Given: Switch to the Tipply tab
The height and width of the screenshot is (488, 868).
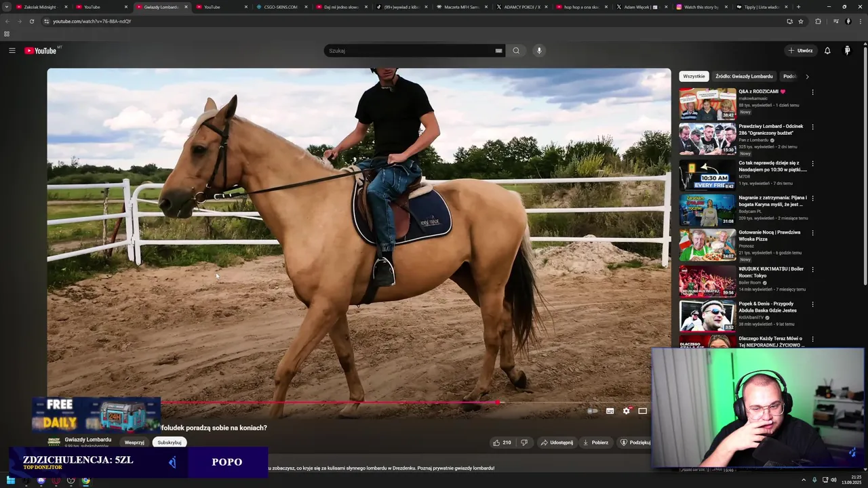Looking at the screenshot, I should (762, 7).
